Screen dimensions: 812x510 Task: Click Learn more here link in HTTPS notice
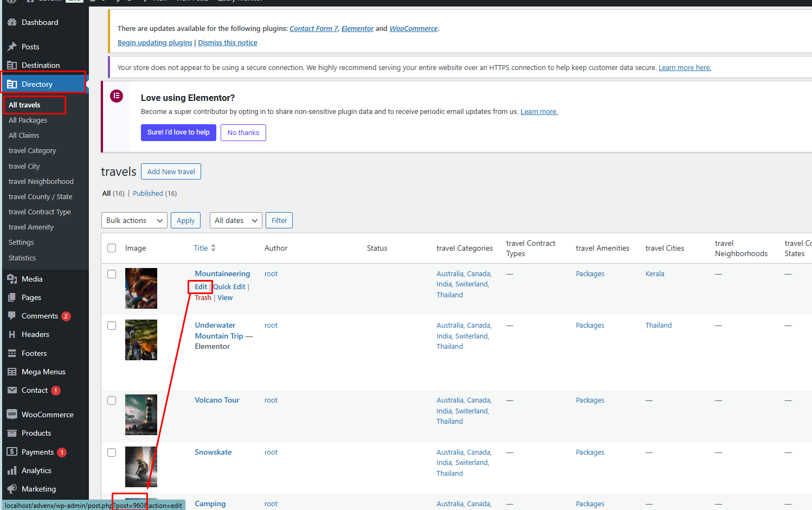point(685,67)
